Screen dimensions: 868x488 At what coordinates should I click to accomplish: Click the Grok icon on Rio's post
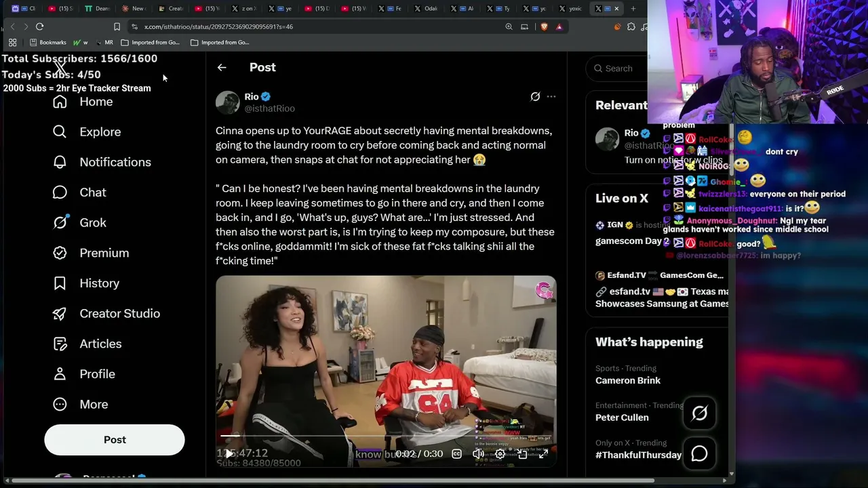(535, 97)
